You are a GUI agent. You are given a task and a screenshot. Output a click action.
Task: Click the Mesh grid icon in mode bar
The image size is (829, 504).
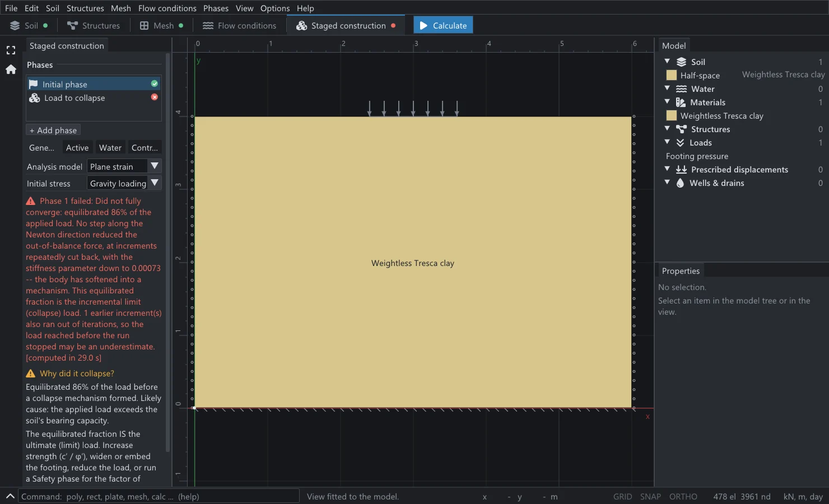[x=144, y=26]
